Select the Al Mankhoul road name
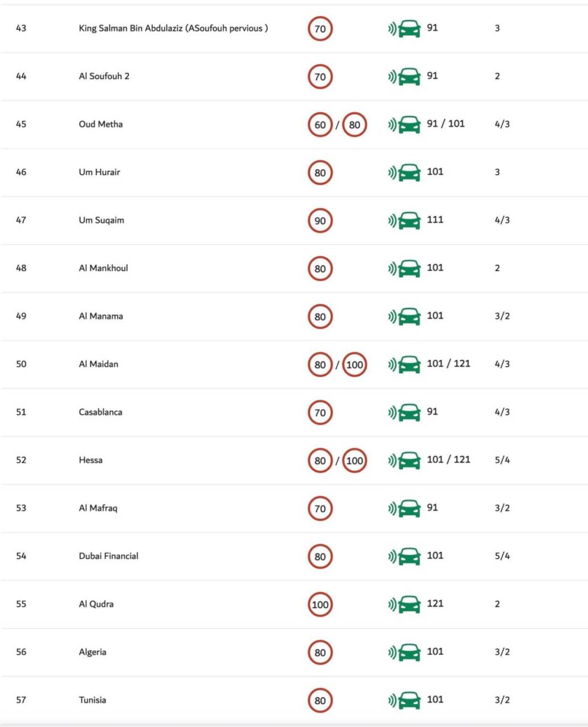The image size is (588, 727). (103, 268)
